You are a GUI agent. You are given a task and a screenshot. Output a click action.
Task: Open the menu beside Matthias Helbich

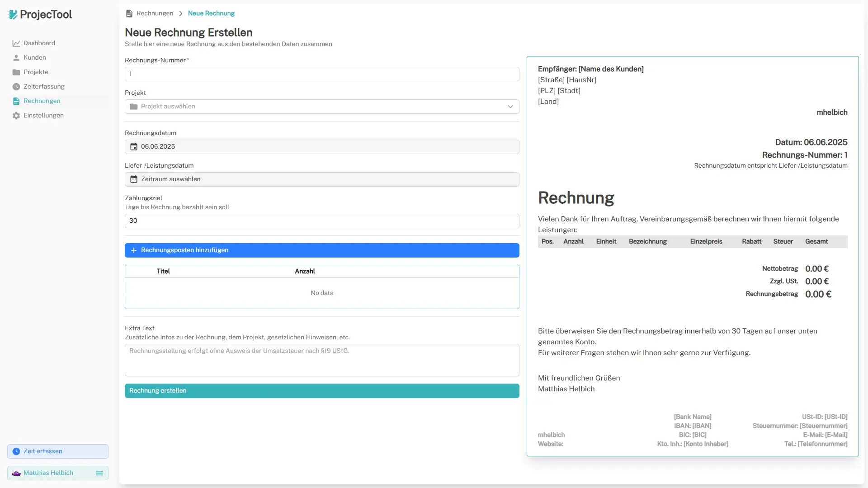99,473
